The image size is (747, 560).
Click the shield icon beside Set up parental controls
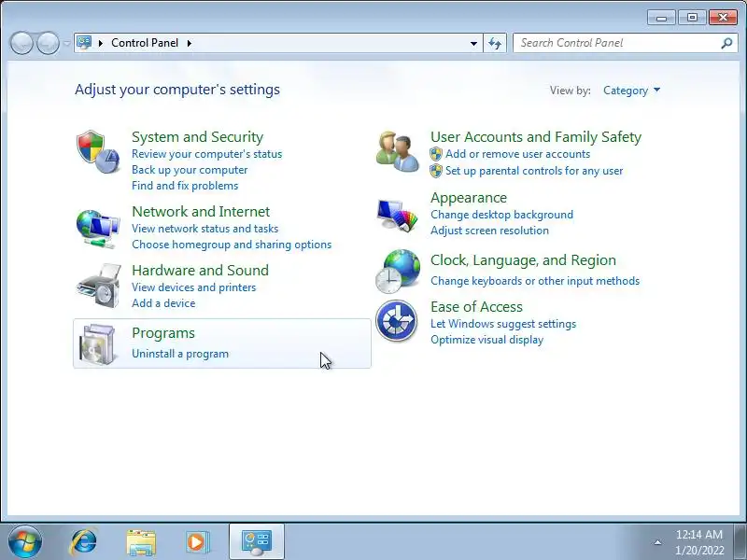click(436, 171)
